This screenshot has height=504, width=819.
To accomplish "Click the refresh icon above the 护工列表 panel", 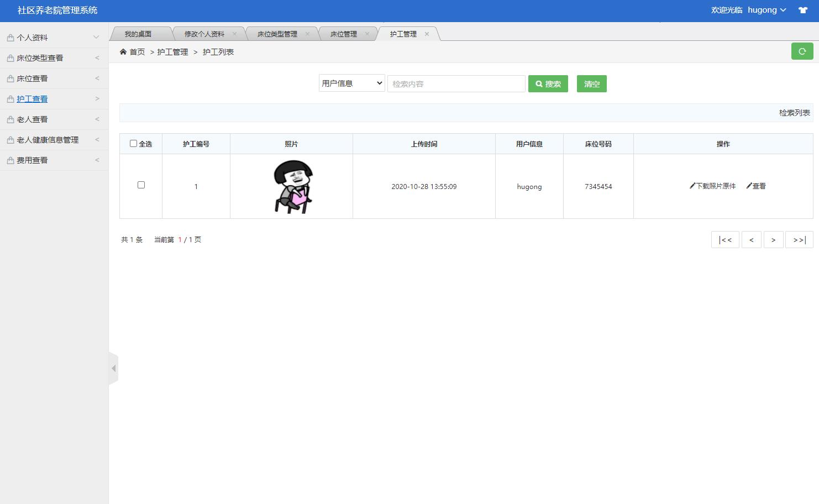I will tap(802, 51).
